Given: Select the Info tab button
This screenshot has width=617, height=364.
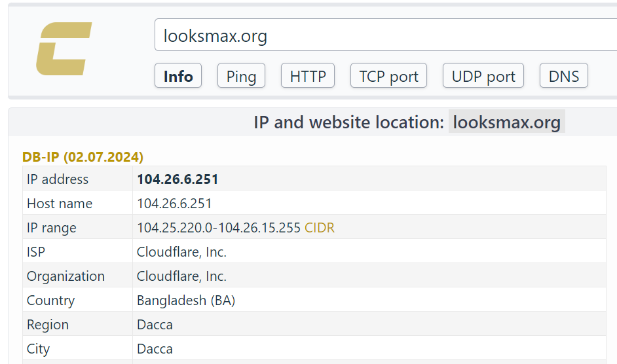Looking at the screenshot, I should point(178,77).
